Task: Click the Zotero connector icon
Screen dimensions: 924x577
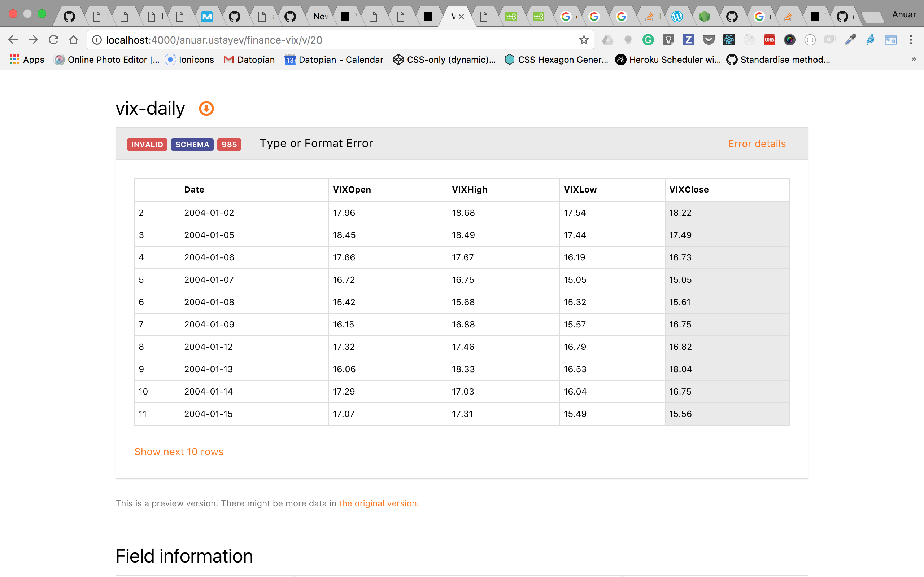Action: tap(688, 40)
